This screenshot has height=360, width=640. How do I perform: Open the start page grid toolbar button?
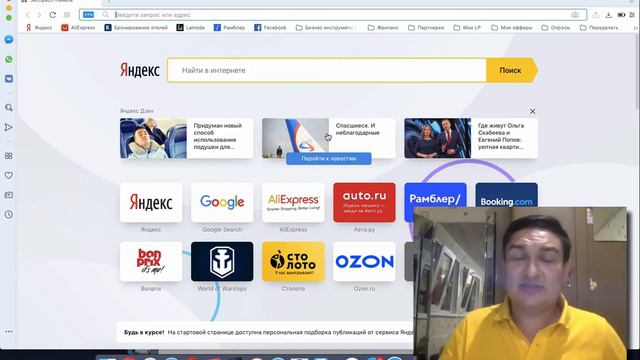tap(67, 15)
